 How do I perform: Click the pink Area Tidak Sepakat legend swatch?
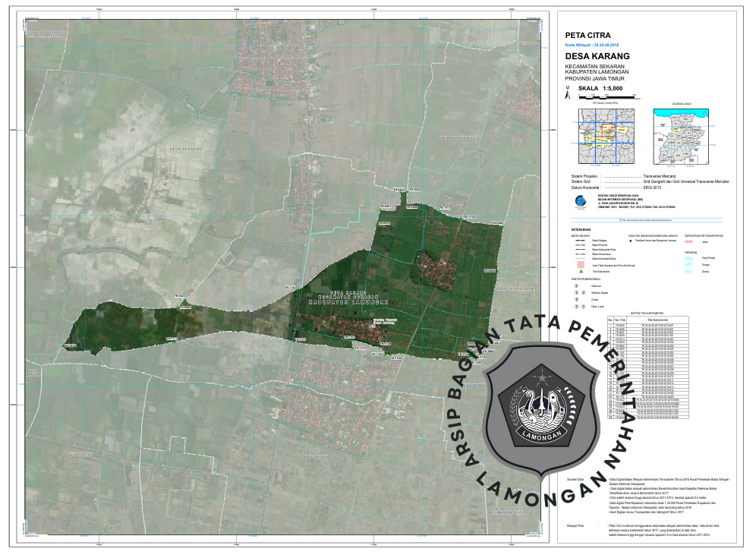coord(580,263)
